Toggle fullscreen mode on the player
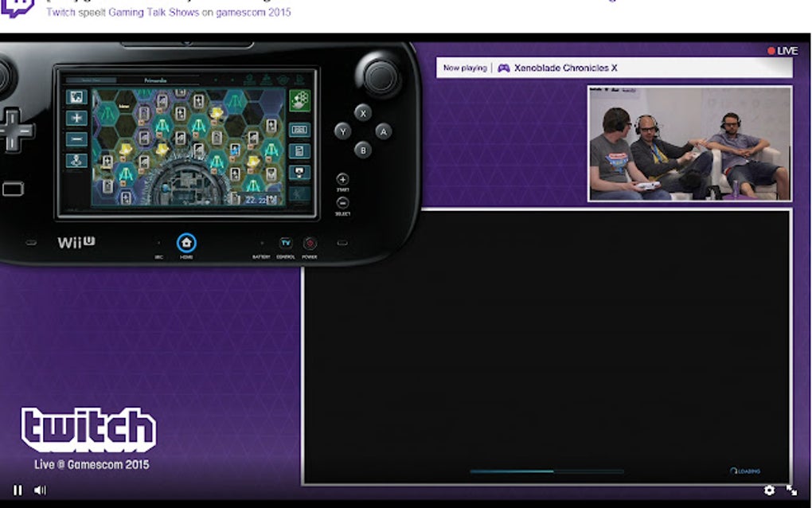 [792, 491]
